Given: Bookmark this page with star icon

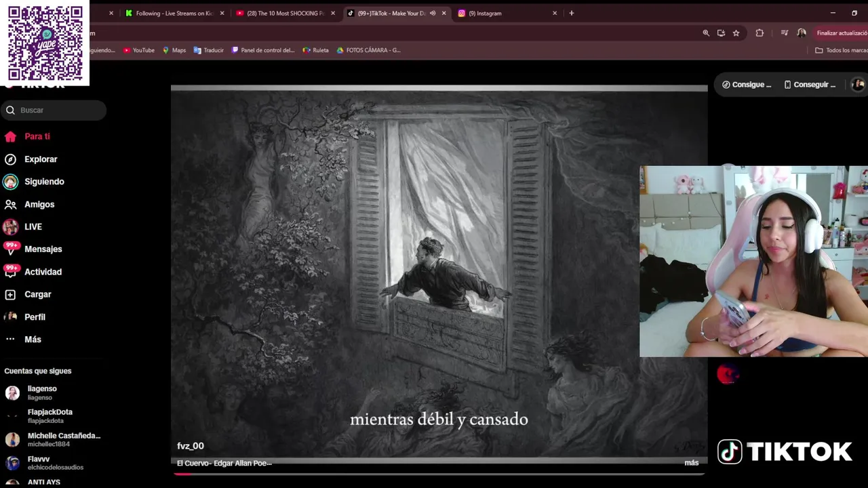Looking at the screenshot, I should pyautogui.click(x=736, y=33).
